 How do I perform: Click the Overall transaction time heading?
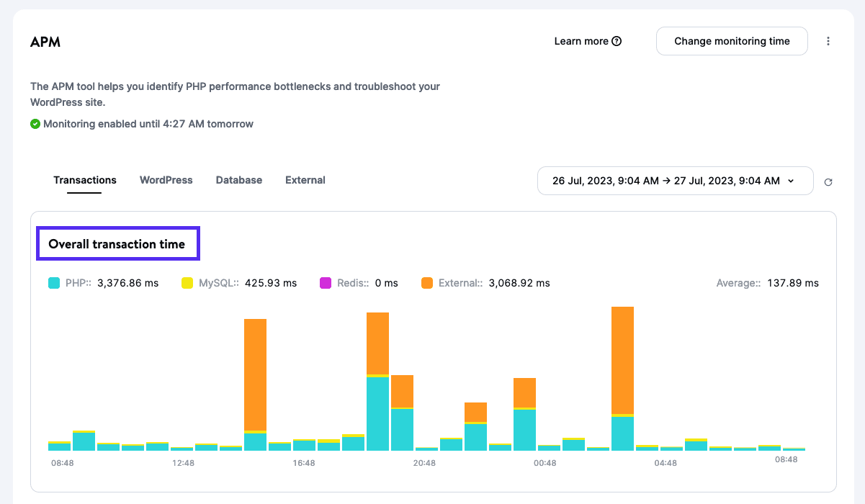[x=117, y=244]
